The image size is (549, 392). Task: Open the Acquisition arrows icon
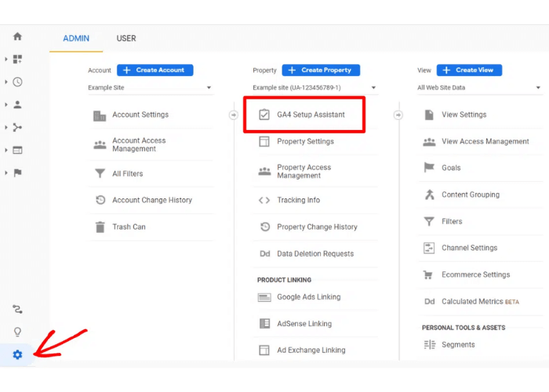point(17,127)
